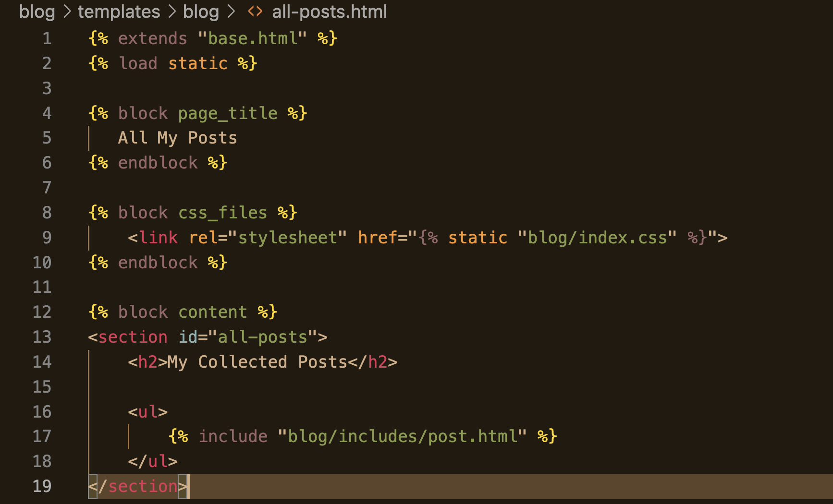The height and width of the screenshot is (504, 833).
Task: Click line number 19 in gutter
Action: pyautogui.click(x=42, y=486)
